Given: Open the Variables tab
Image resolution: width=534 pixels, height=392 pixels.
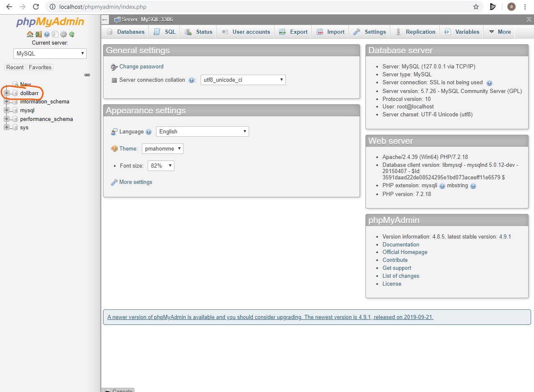Looking at the screenshot, I should pos(462,32).
